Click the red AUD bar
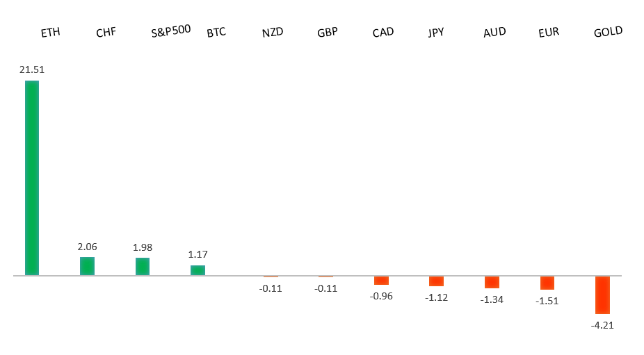 pyautogui.click(x=492, y=282)
